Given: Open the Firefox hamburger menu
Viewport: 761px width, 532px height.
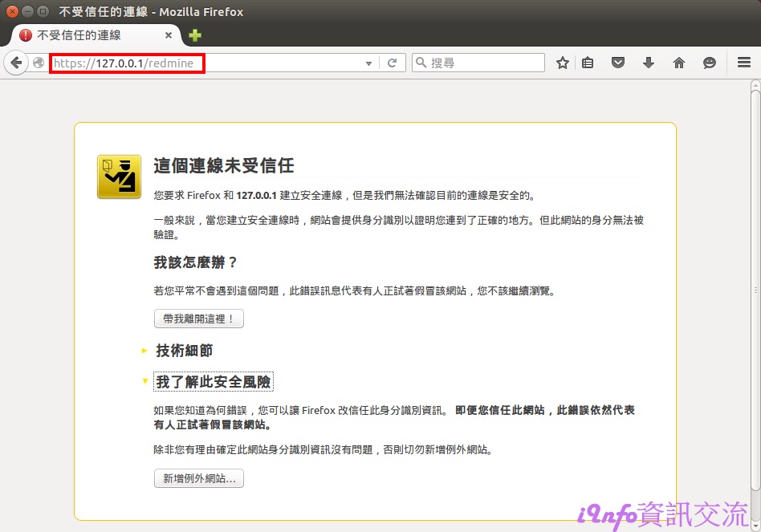Looking at the screenshot, I should point(744,63).
